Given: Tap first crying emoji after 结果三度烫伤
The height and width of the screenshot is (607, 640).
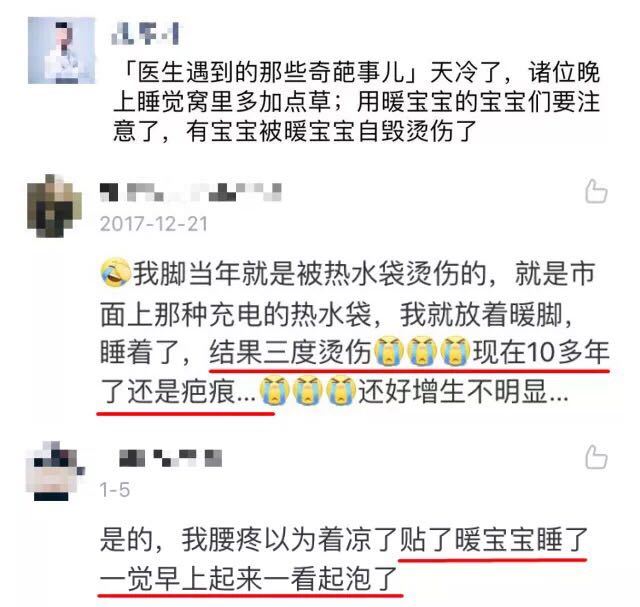Looking at the screenshot, I should pyautogui.click(x=389, y=351).
